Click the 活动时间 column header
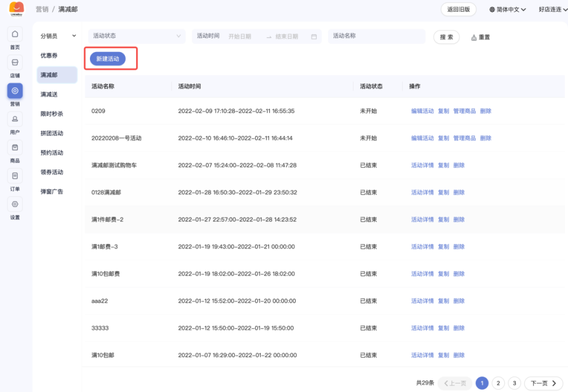 [x=189, y=87]
